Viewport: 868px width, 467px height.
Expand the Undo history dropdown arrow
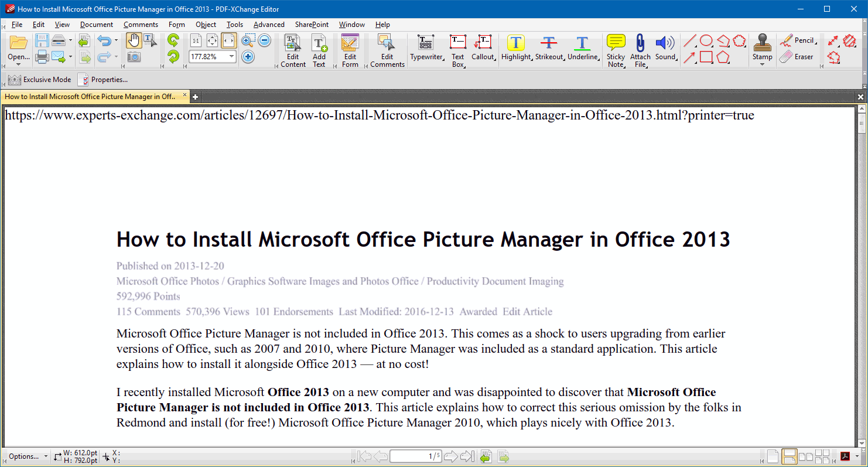click(x=116, y=40)
